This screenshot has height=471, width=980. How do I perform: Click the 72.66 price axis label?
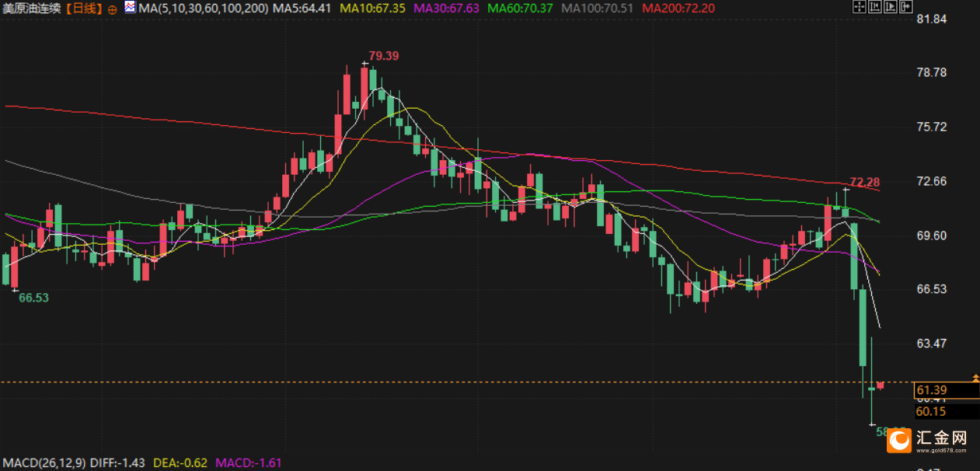tap(932, 181)
